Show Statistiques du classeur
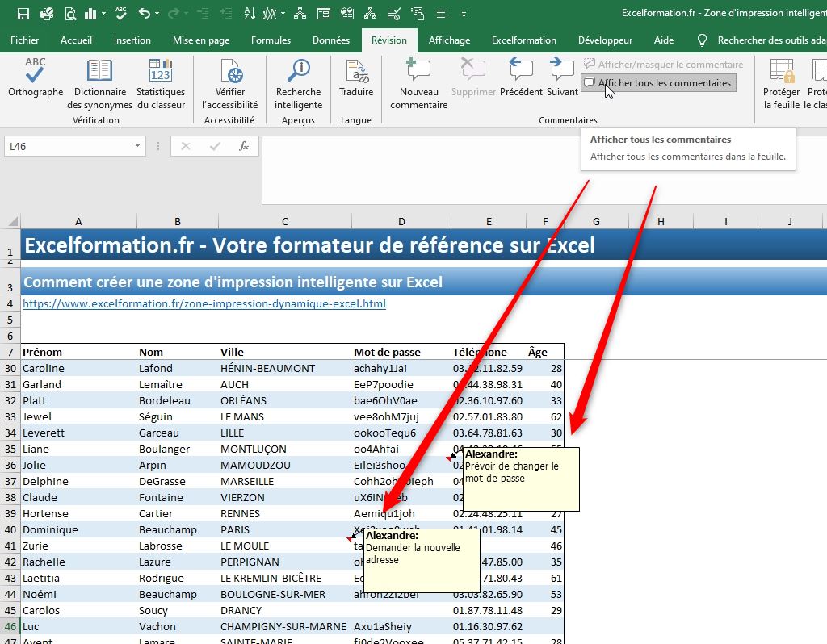The height and width of the screenshot is (644, 827). coord(160,82)
